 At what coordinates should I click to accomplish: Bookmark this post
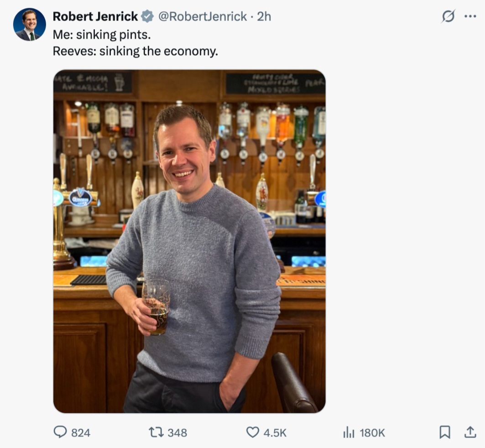[445, 432]
